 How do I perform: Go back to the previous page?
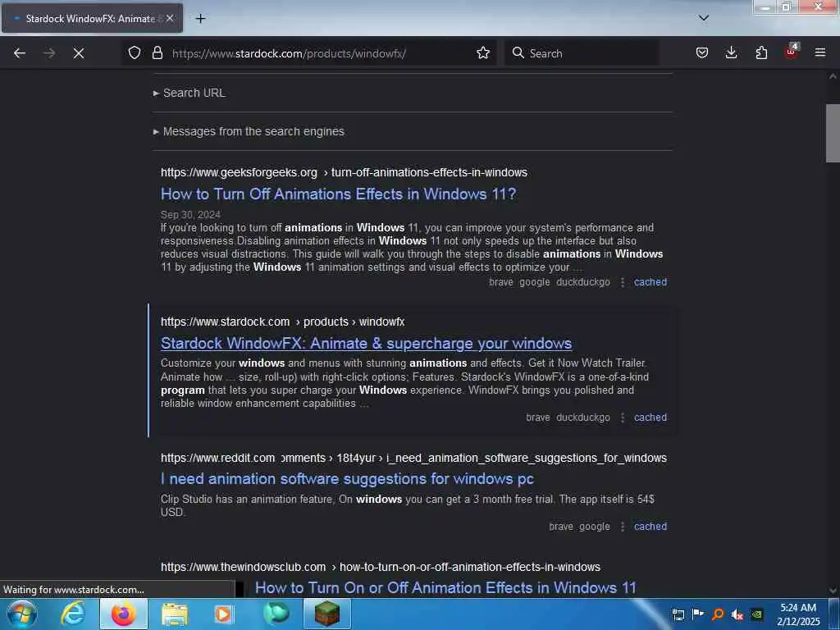tap(20, 53)
